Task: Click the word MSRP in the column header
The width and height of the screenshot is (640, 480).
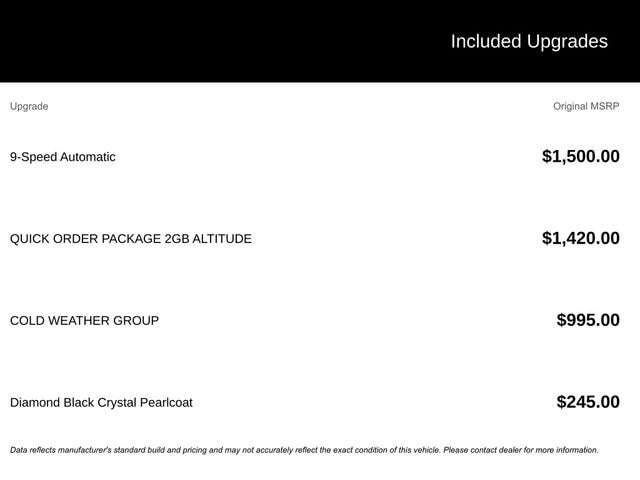Action: 604,106
